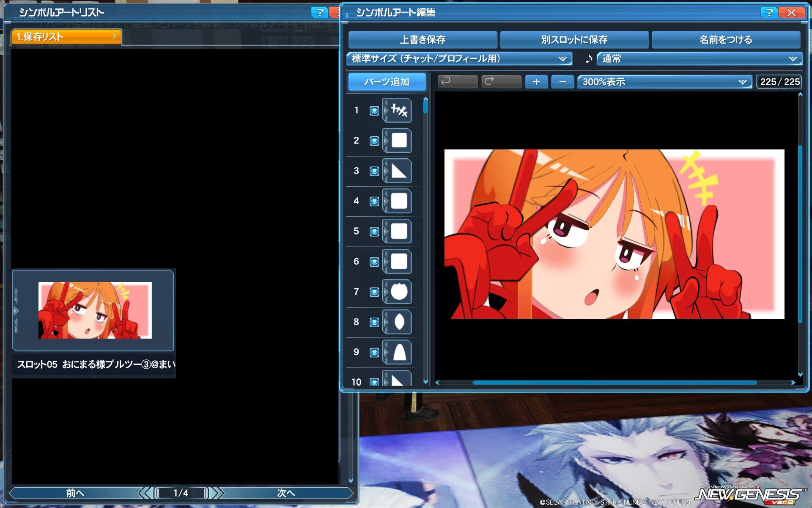The image size is (812, 508).
Task: Hide layer 8 with eye toggle
Action: [x=374, y=322]
